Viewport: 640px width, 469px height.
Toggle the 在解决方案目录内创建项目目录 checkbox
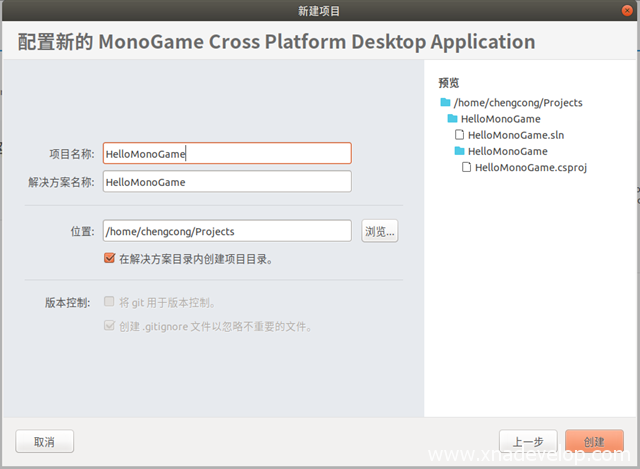[x=110, y=258]
